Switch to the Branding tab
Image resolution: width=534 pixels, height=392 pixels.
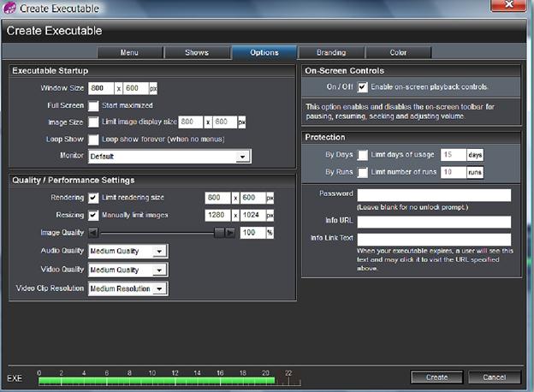tap(331, 53)
